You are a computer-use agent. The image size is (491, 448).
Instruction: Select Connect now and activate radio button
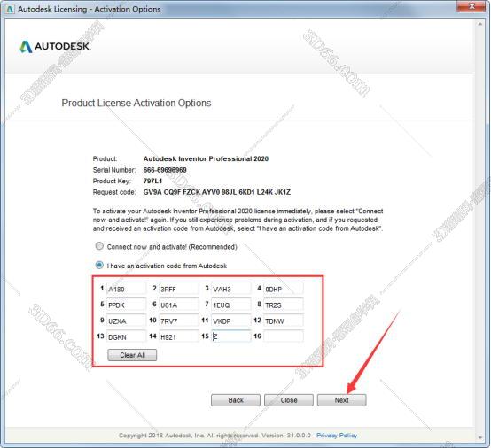99,246
